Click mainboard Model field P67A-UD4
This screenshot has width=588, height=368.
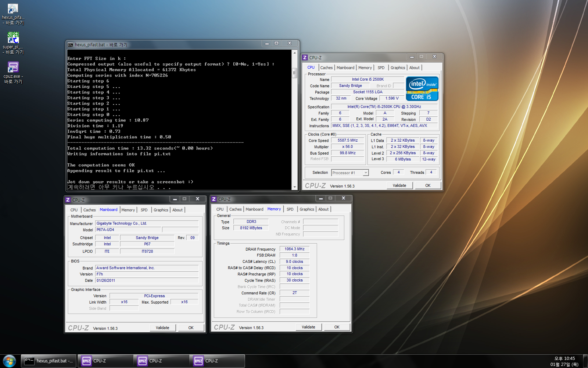click(128, 230)
